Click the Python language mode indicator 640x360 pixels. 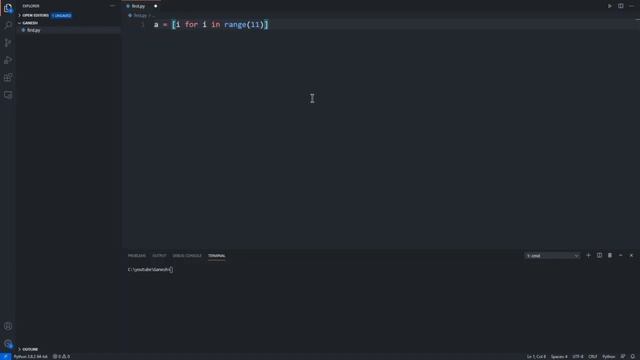(608, 357)
